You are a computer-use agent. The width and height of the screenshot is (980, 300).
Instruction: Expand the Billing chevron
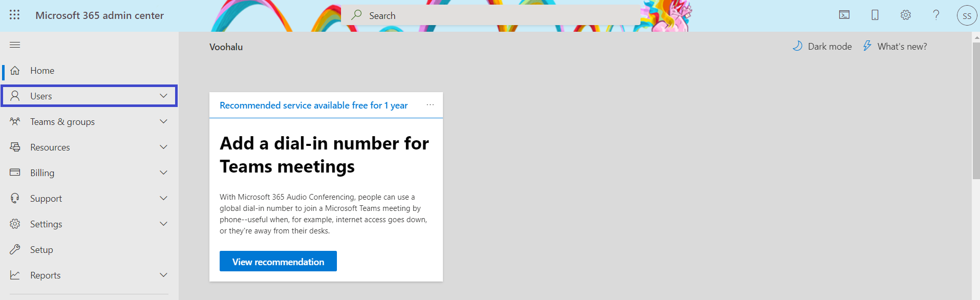[163, 173]
